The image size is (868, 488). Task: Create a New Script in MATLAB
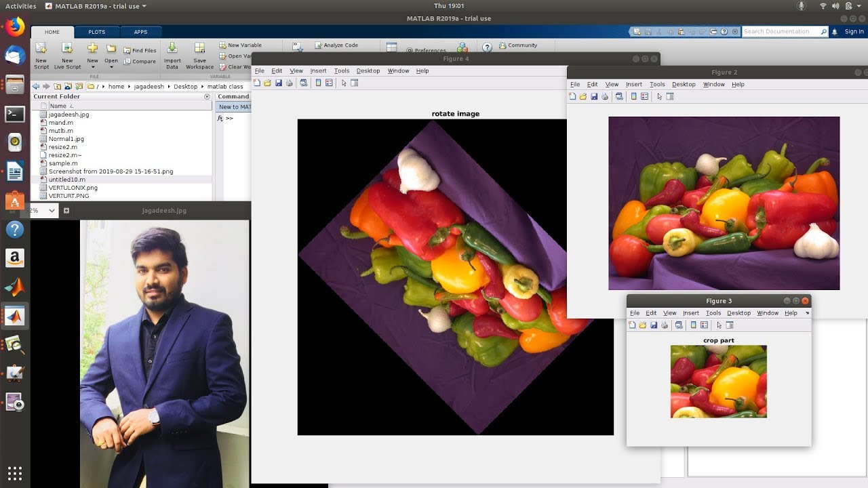pyautogui.click(x=41, y=56)
